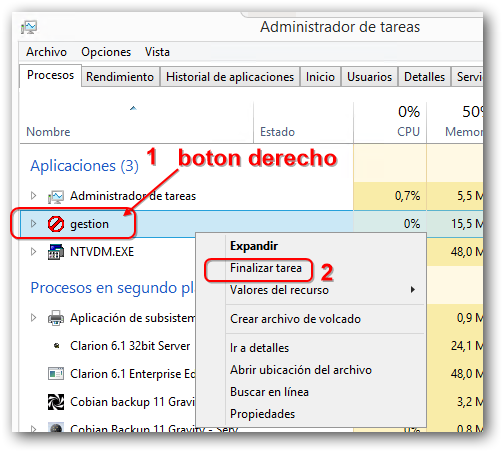The height and width of the screenshot is (452, 503).
Task: Click the 0% CPU value of gestion
Action: (x=412, y=224)
